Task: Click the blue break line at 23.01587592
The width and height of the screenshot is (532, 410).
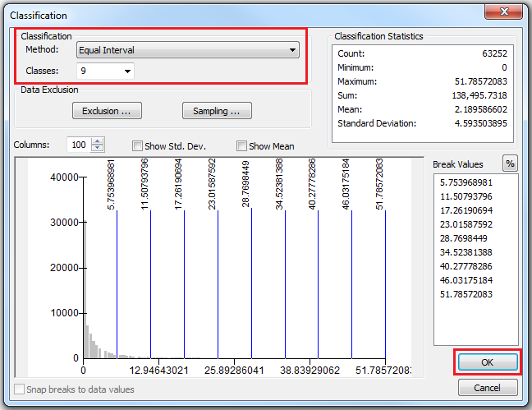Action: click(x=218, y=284)
